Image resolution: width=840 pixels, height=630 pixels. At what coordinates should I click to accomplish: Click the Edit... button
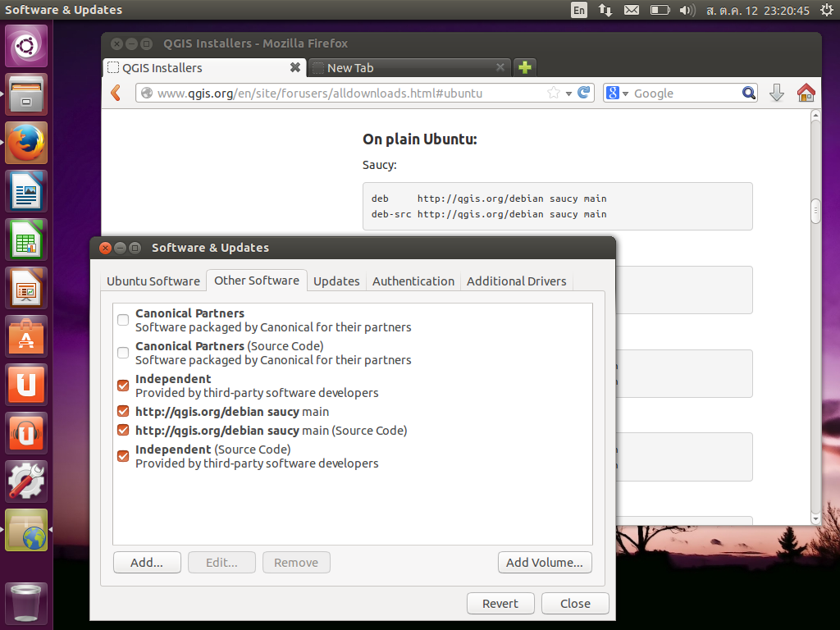tap(221, 563)
